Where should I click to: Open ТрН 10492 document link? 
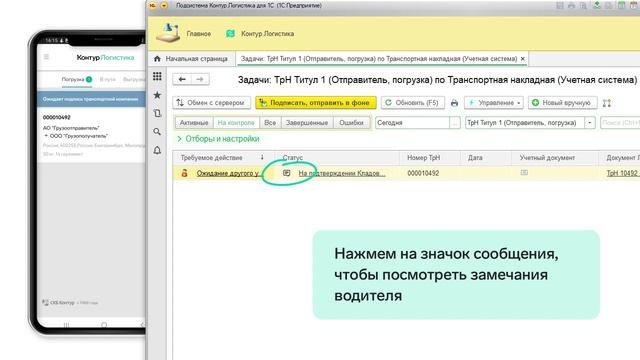(622, 173)
